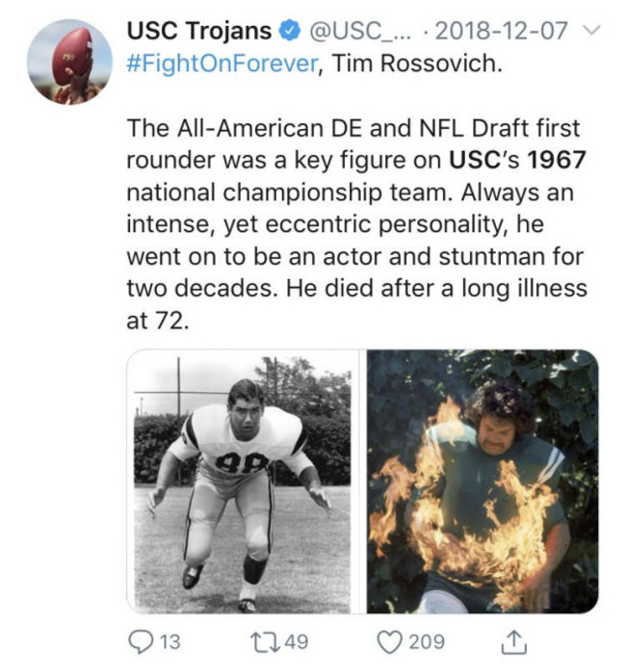
Task: Click the tweet body paragraph text
Action: 356,224
